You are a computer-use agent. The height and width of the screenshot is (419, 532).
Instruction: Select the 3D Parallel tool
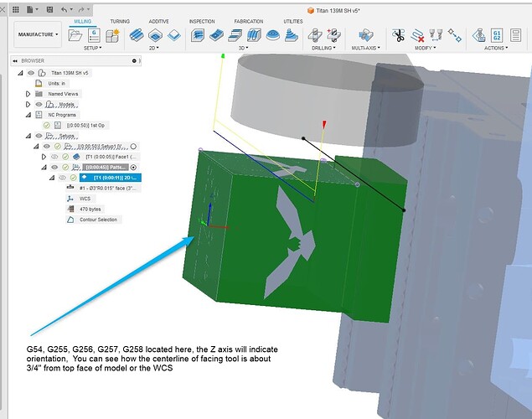tap(254, 35)
